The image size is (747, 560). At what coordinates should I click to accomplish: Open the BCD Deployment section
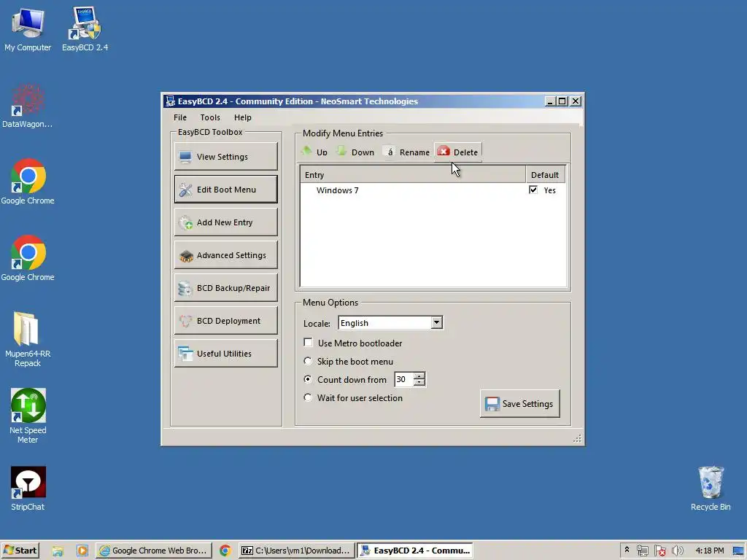pos(226,321)
